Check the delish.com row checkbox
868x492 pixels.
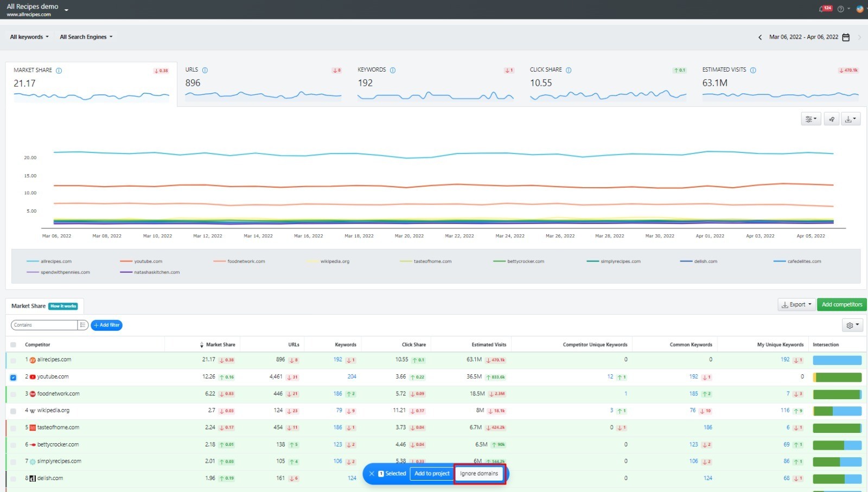13,479
